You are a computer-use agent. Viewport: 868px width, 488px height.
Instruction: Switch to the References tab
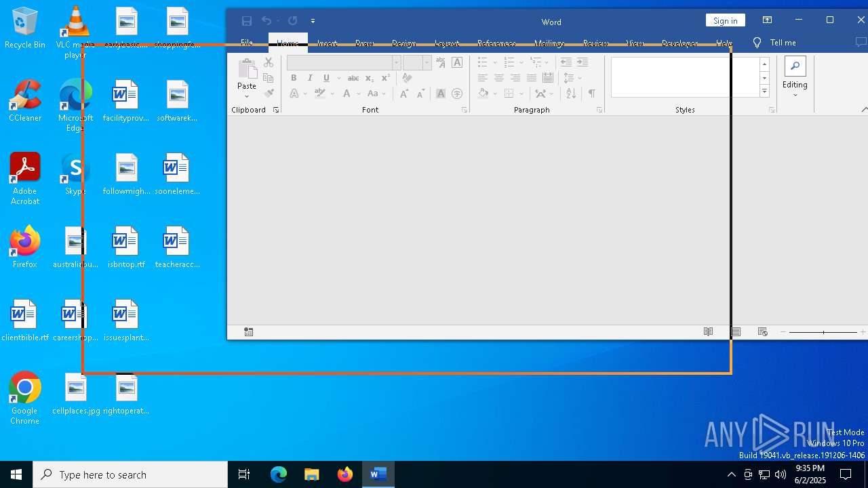pyautogui.click(x=496, y=43)
